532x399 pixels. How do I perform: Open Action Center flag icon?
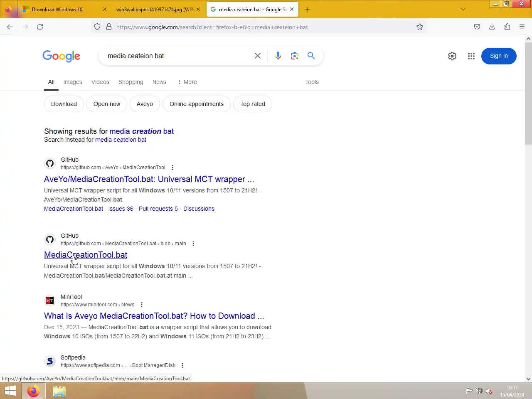coord(469,391)
